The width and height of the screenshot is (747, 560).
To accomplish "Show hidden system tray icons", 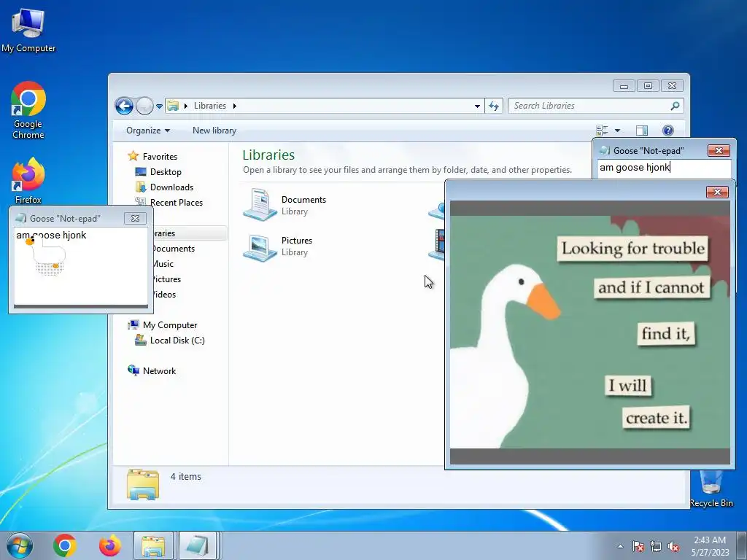I will coord(620,546).
